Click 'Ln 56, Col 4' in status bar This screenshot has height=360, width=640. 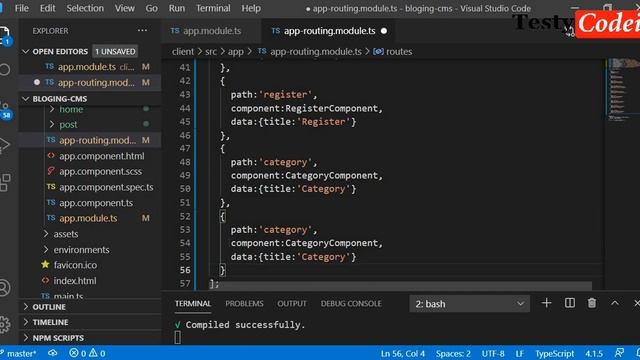coord(402,353)
